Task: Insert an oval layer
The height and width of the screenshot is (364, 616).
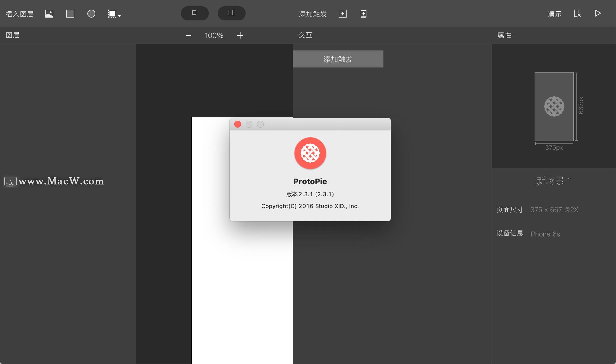Action: [91, 14]
